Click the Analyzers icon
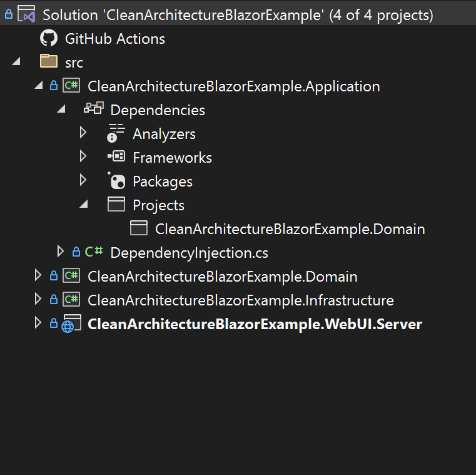The image size is (476, 475). coord(116,133)
